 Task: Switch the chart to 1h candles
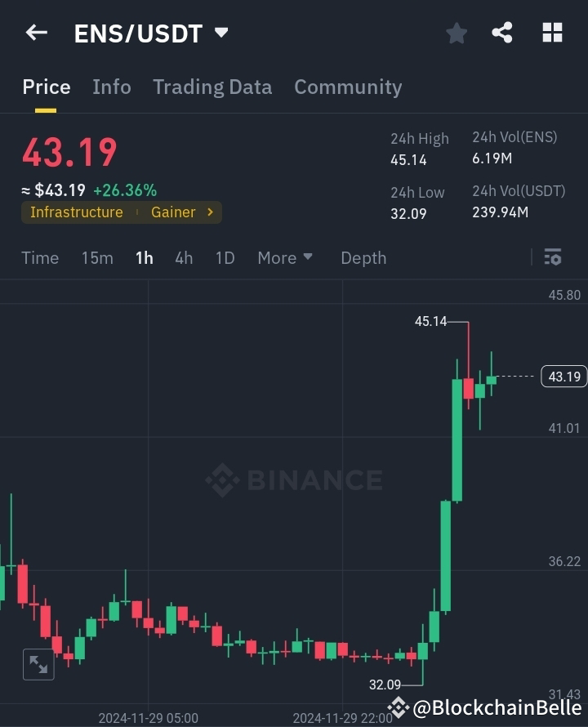(144, 257)
